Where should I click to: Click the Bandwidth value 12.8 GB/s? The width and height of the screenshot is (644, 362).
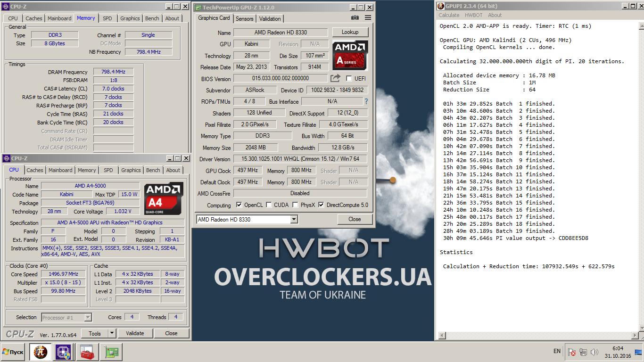tap(343, 148)
